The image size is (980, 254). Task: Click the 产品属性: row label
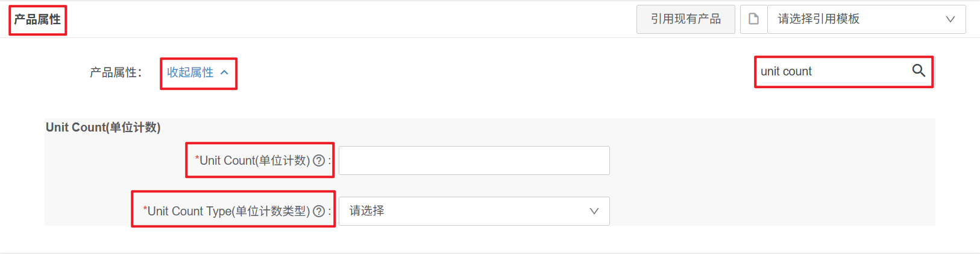[116, 73]
